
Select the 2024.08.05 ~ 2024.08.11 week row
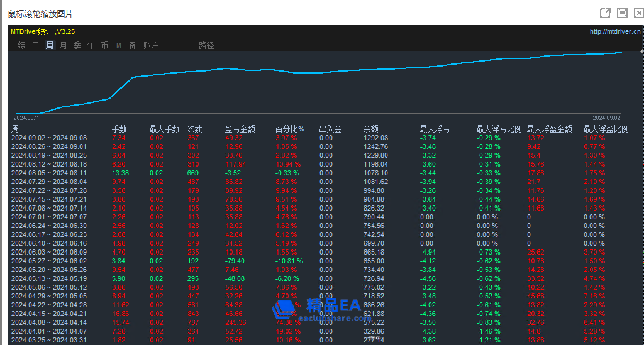click(x=49, y=173)
